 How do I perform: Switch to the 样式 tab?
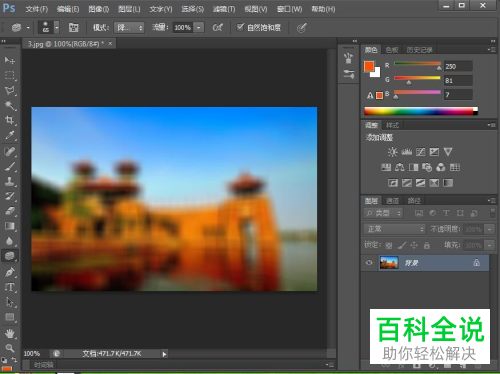click(392, 125)
